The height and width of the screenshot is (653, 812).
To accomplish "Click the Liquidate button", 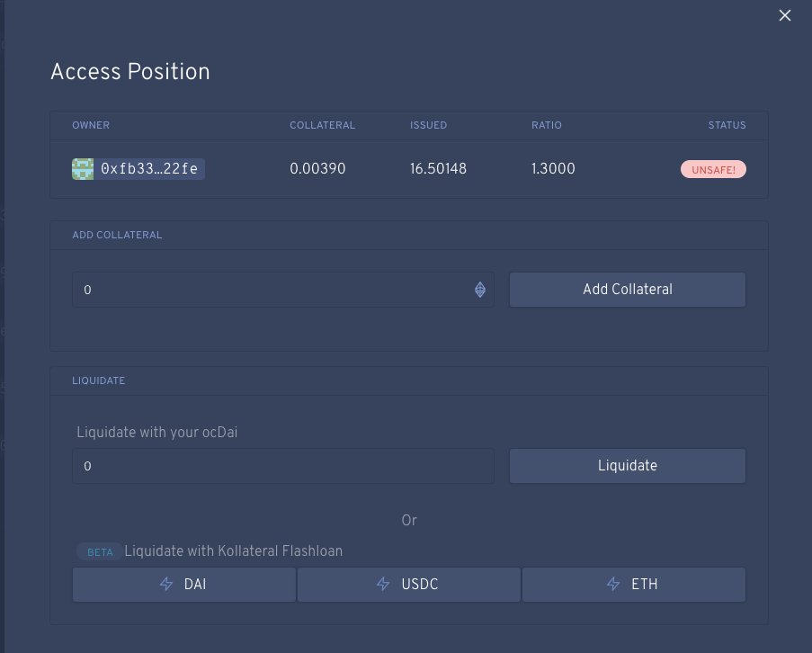I will point(628,466).
